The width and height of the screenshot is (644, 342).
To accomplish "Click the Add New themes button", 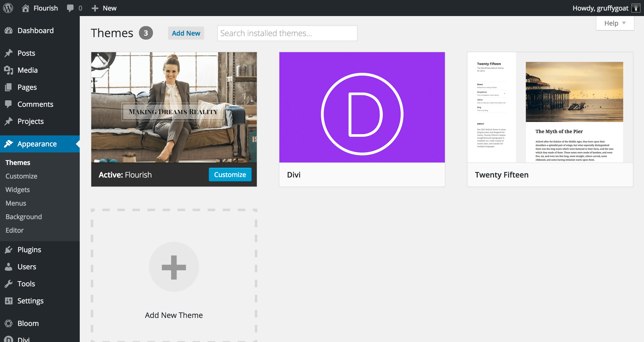I will 186,33.
